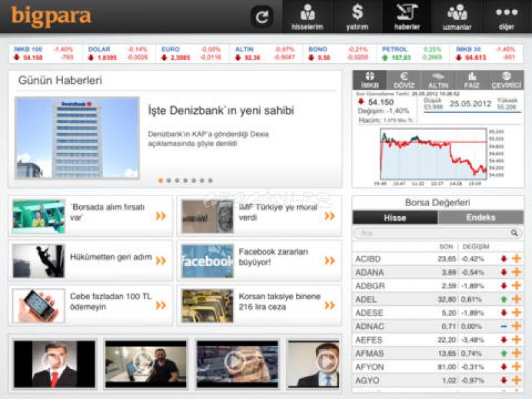Switch to the DÖVİZ tab
The width and height of the screenshot is (532, 399).
(404, 80)
